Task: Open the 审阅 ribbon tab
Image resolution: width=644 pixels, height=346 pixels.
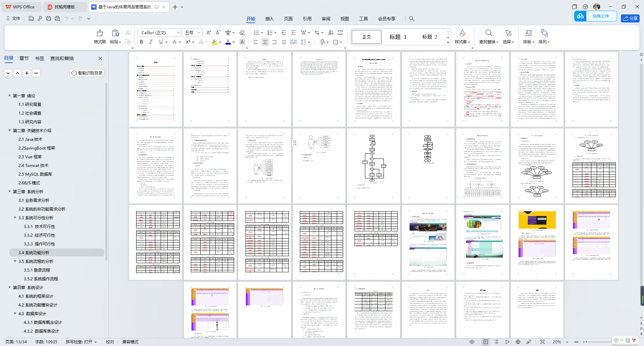Action: coord(326,19)
